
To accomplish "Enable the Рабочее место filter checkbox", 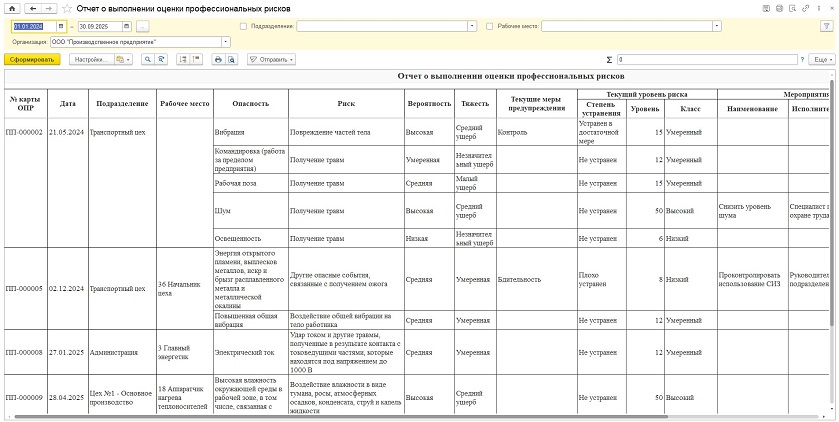I will tap(490, 26).
